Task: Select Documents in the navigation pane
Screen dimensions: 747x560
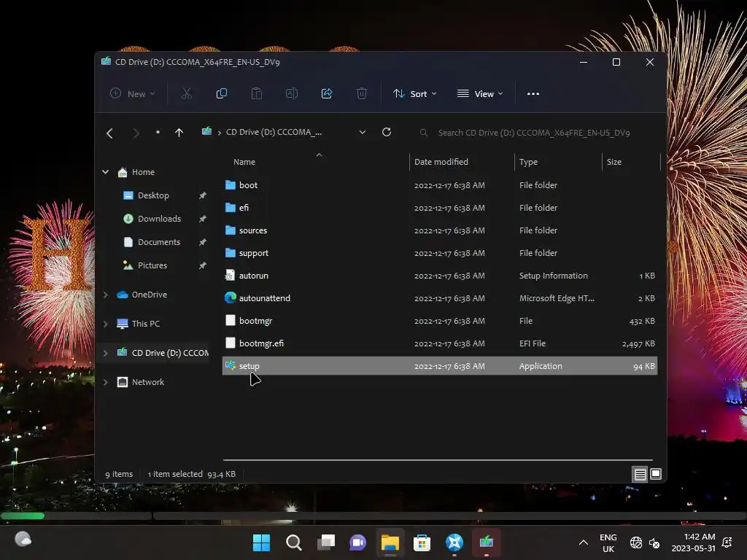Action: click(158, 242)
